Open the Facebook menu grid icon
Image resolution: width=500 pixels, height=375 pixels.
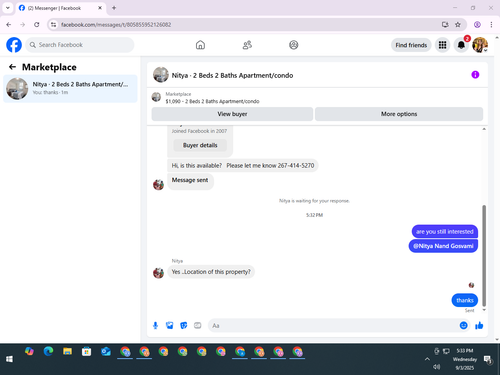click(x=442, y=45)
